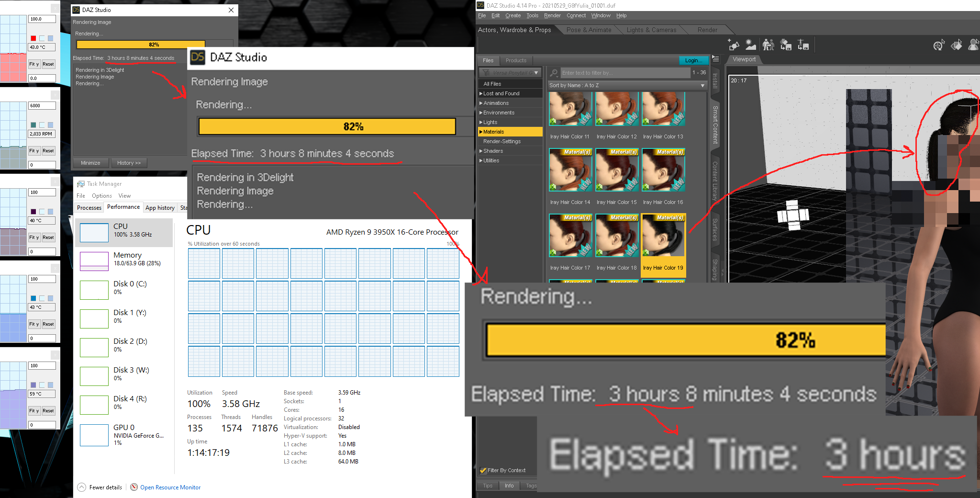Click the shapes-with-disk save preset toolbar icon
The width and height of the screenshot is (980, 498).
tap(786, 45)
